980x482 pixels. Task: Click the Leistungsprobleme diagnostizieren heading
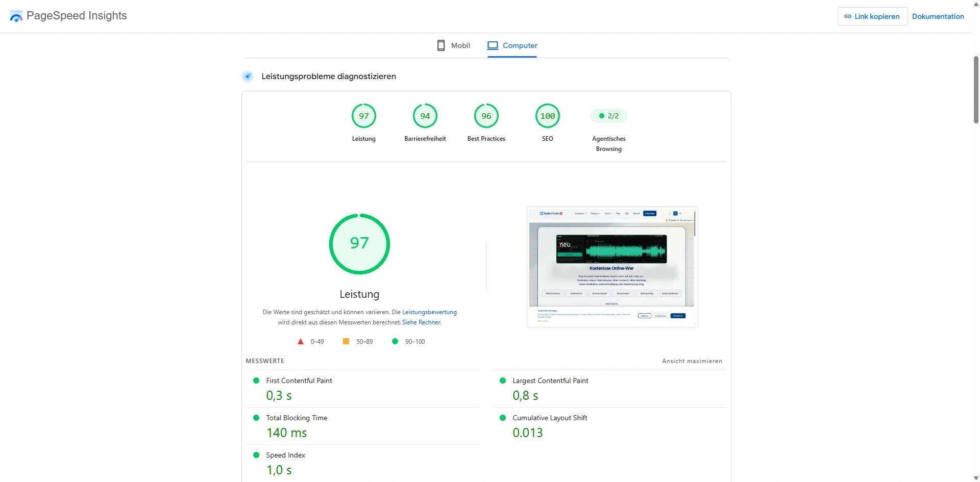(x=329, y=77)
